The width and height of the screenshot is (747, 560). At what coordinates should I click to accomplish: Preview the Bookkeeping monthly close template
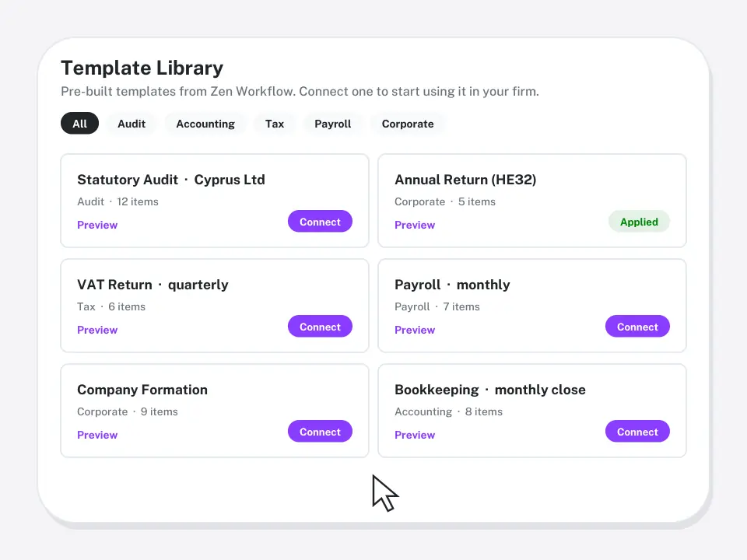415,435
